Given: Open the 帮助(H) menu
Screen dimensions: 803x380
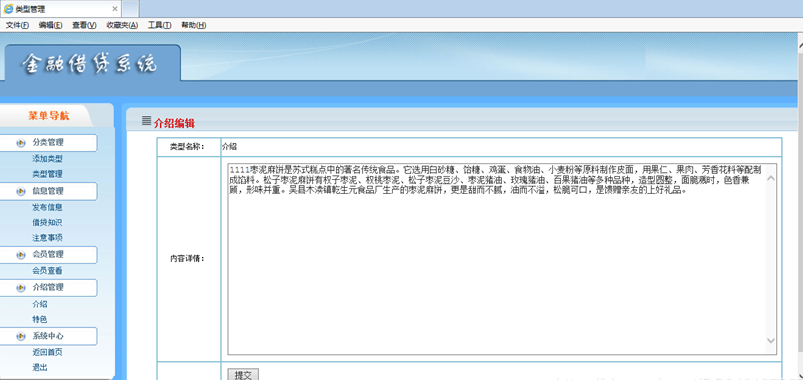Looking at the screenshot, I should click(x=194, y=25).
